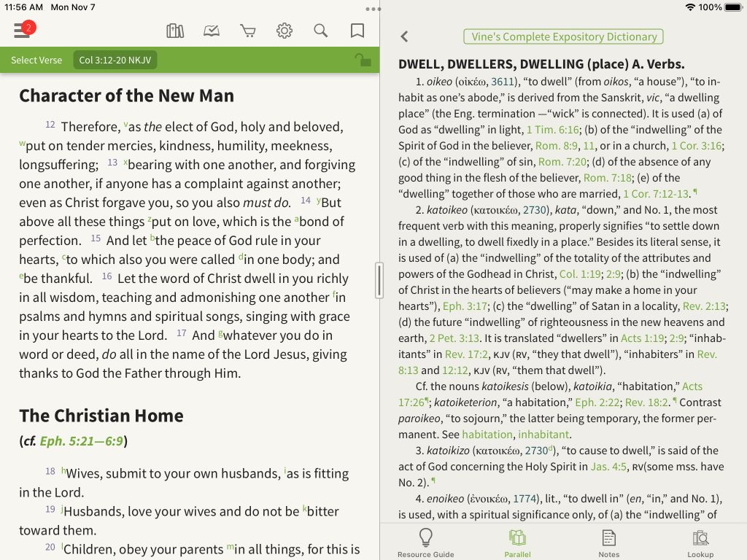Follow the inhabitant dictionary link
This screenshot has width=747, height=560.
click(x=543, y=435)
